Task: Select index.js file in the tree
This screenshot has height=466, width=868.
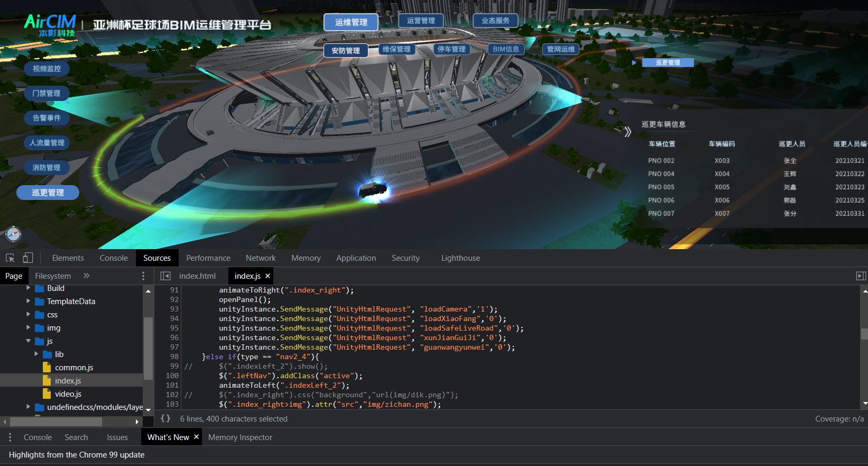Action: (x=68, y=381)
